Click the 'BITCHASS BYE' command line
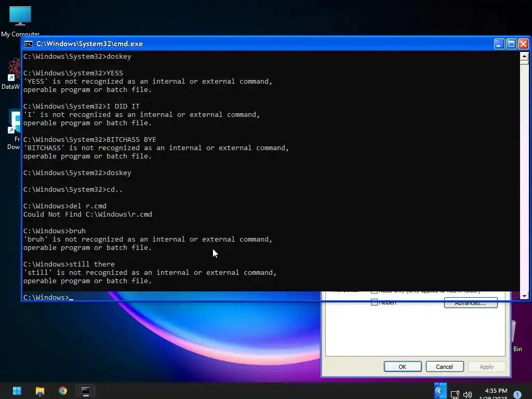532x399 pixels. point(89,139)
